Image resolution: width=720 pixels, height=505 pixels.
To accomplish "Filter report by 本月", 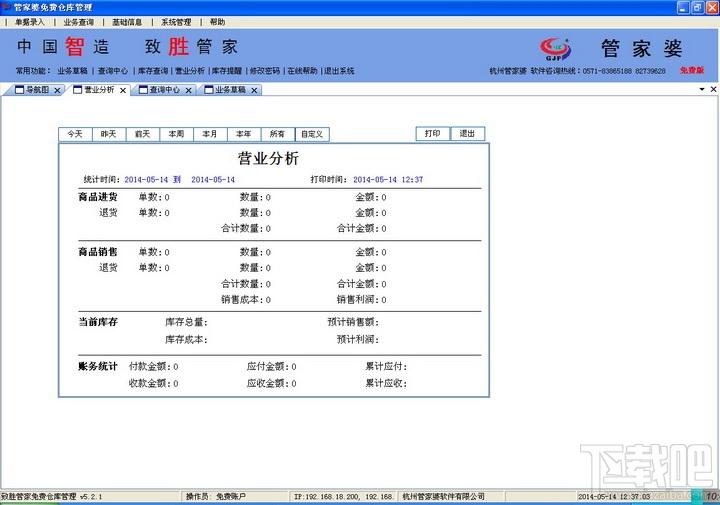I will [x=210, y=134].
